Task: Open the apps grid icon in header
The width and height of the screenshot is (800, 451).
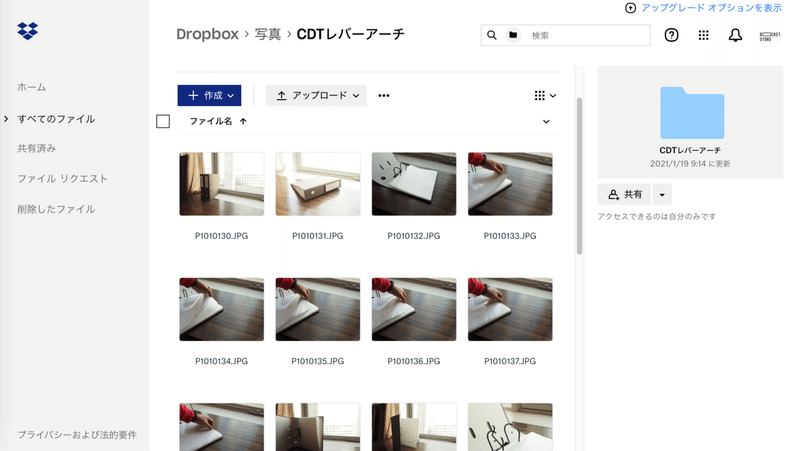Action: pyautogui.click(x=704, y=35)
